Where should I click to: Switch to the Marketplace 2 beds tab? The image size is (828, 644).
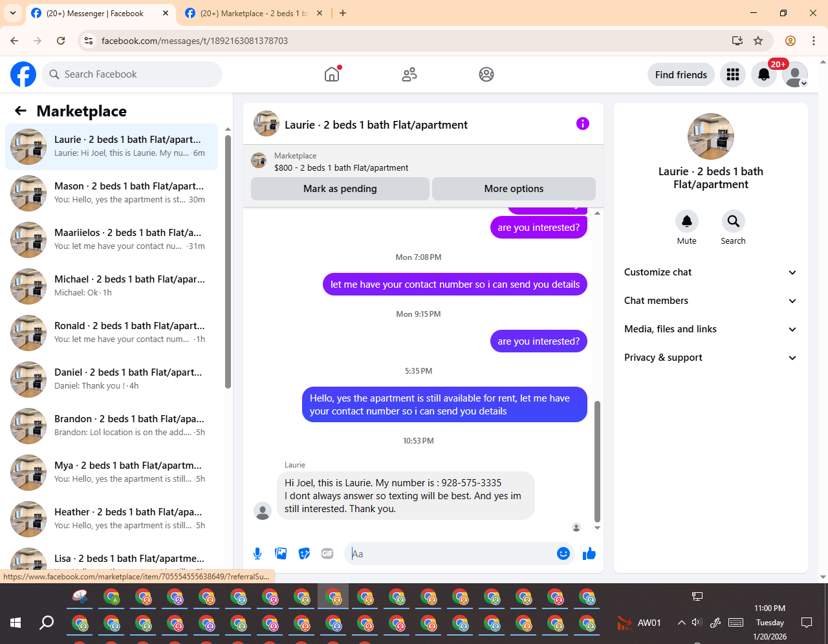254,14
